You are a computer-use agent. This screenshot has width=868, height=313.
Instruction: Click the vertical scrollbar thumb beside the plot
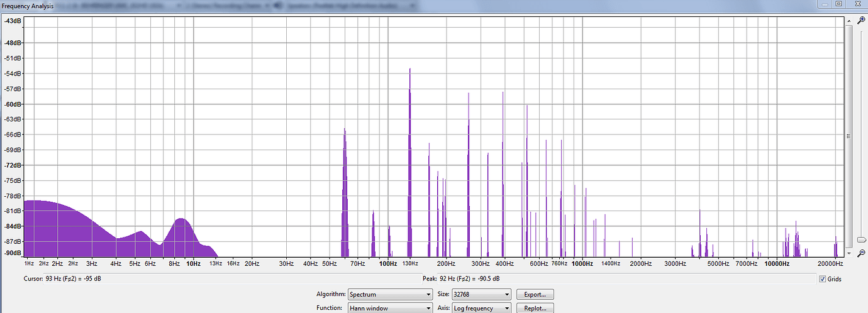tap(849, 136)
